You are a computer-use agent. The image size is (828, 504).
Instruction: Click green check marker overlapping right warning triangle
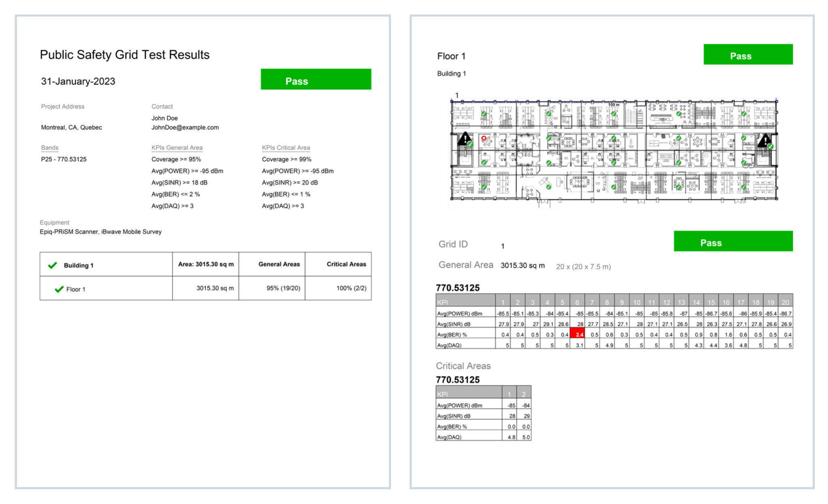(771, 146)
